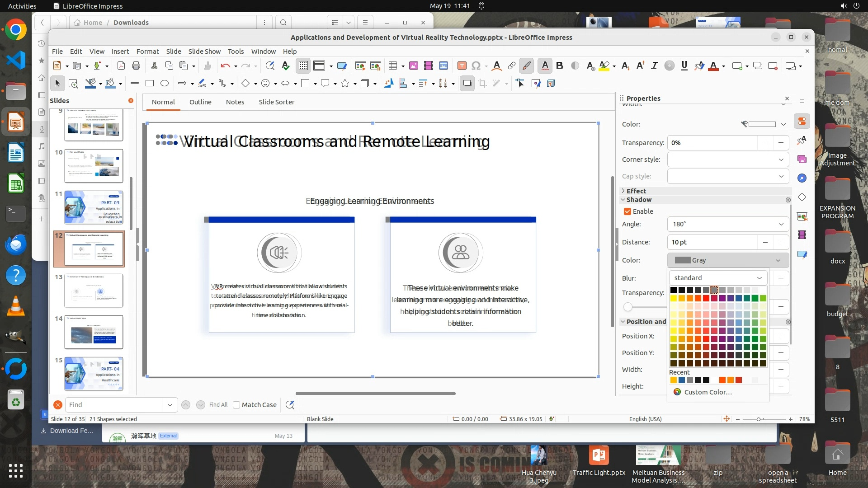Select the Ellipse shape tool

point(165,83)
